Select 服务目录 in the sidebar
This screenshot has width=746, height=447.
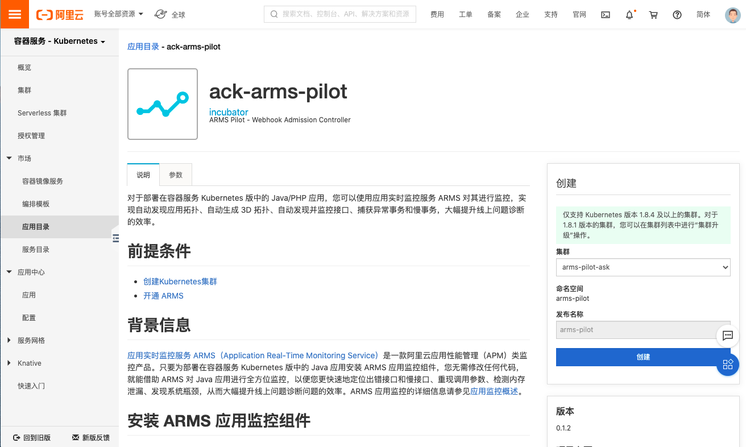click(x=36, y=249)
